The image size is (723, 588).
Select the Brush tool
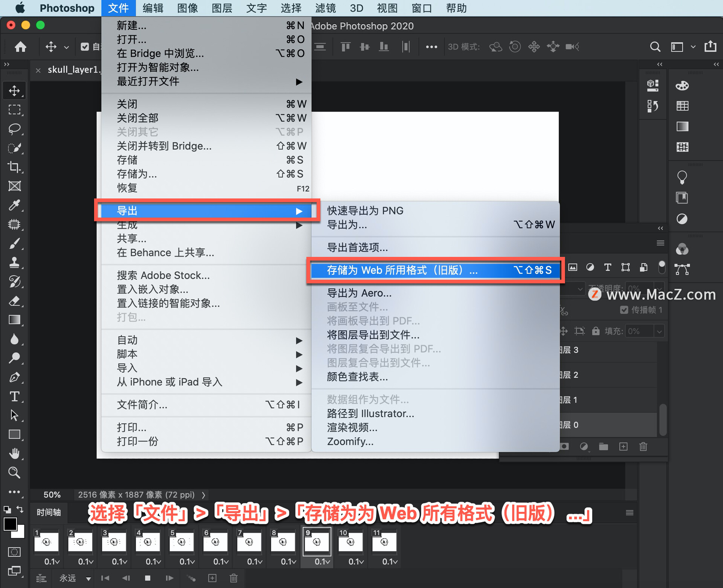coord(14,244)
